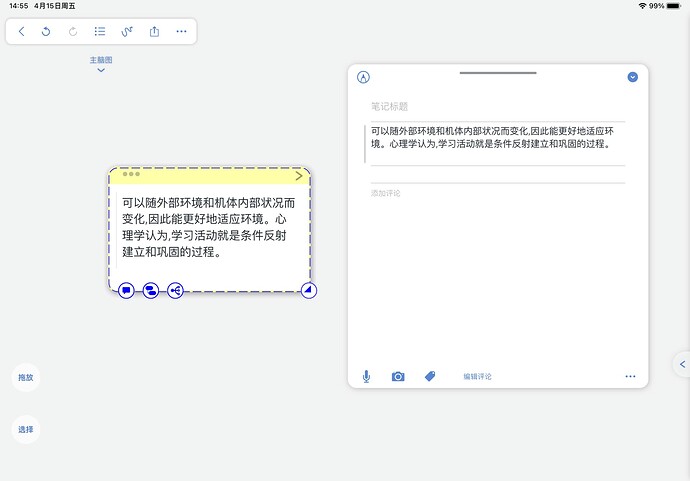Click the card's corner resize handle
The width and height of the screenshot is (690, 481).
(x=308, y=291)
